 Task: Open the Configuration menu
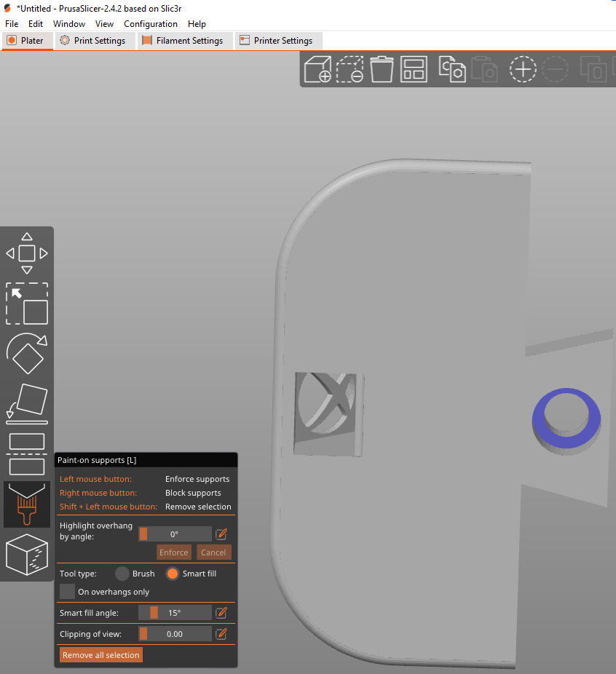click(151, 23)
